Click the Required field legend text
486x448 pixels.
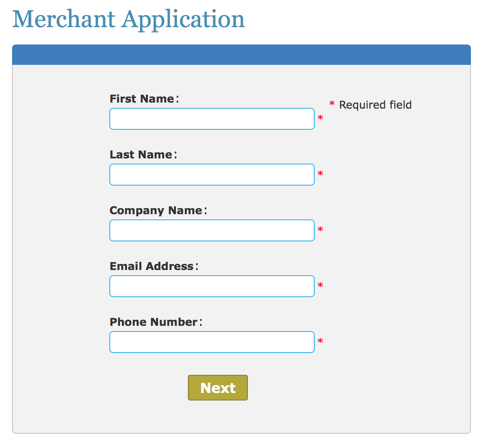(x=375, y=105)
